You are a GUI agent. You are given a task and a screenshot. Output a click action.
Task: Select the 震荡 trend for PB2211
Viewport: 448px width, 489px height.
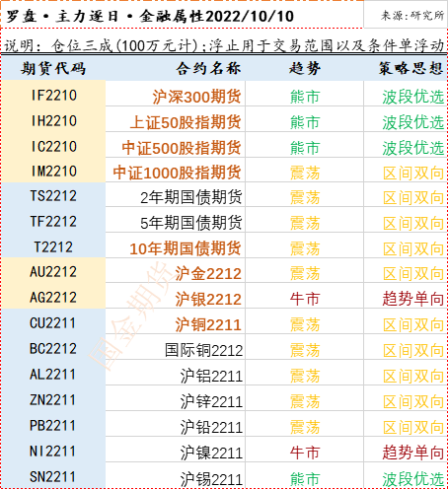305,427
